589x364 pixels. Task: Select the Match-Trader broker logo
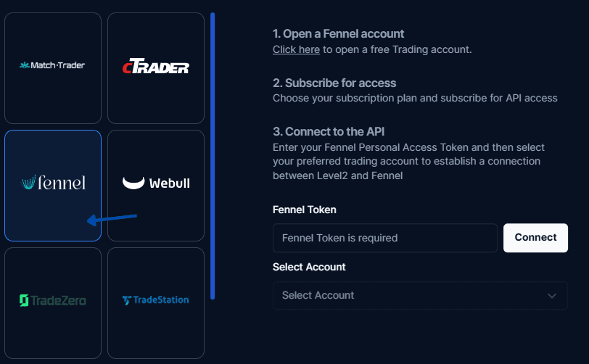(53, 66)
